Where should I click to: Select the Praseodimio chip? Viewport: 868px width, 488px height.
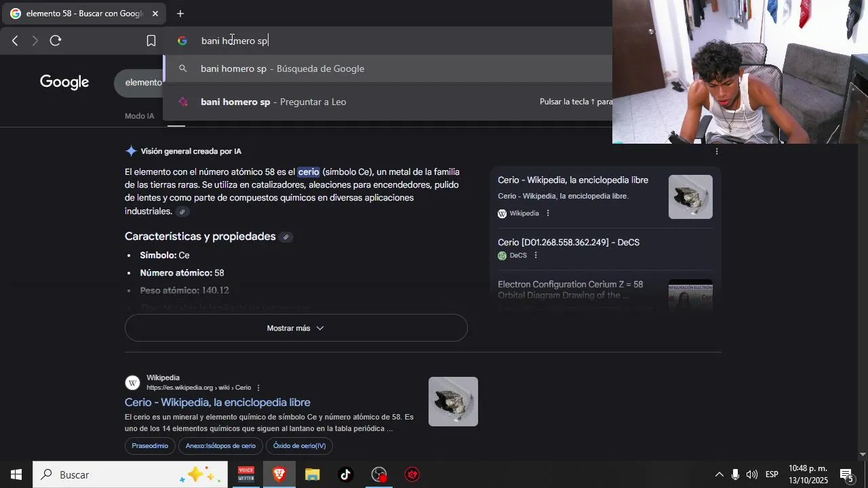150,446
